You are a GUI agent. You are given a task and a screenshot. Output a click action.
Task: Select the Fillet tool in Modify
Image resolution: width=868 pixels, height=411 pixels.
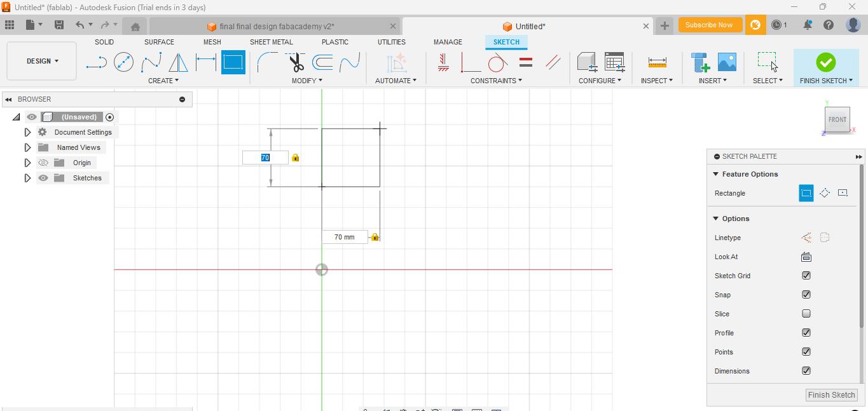[x=268, y=62]
